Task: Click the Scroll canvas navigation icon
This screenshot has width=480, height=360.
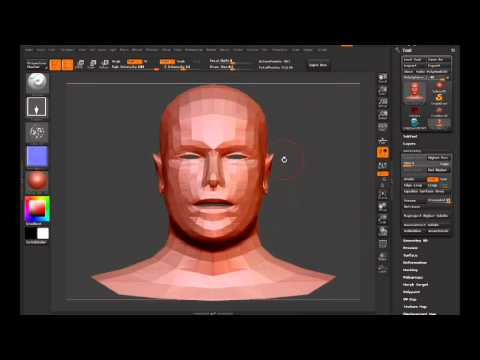Action: click(383, 78)
